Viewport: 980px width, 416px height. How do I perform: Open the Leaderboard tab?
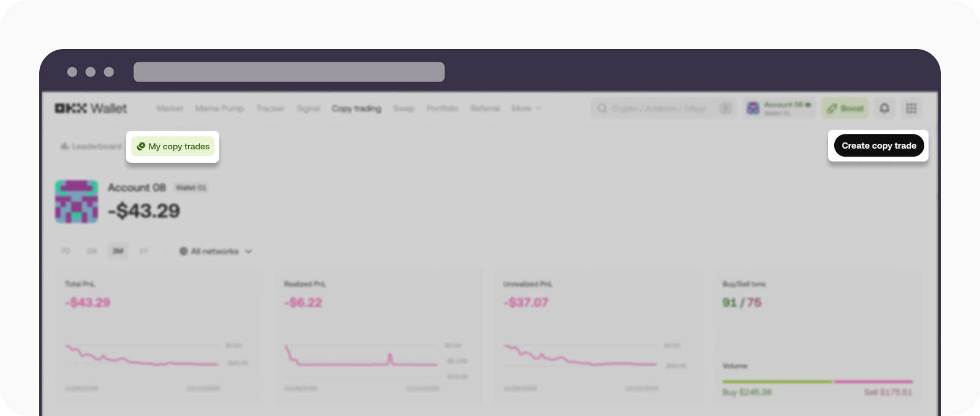91,146
